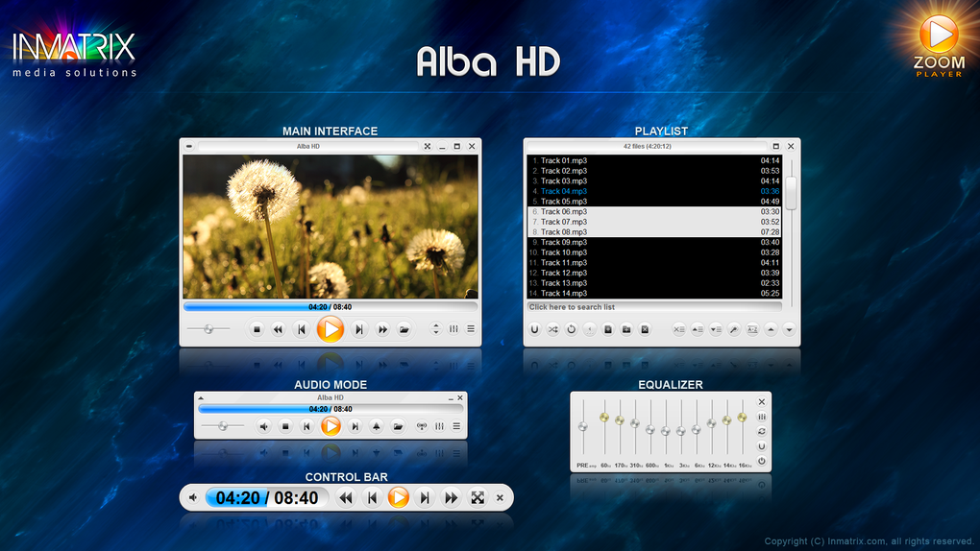980x551 pixels.
Task: Rewind using the Control Bar
Action: [x=346, y=498]
